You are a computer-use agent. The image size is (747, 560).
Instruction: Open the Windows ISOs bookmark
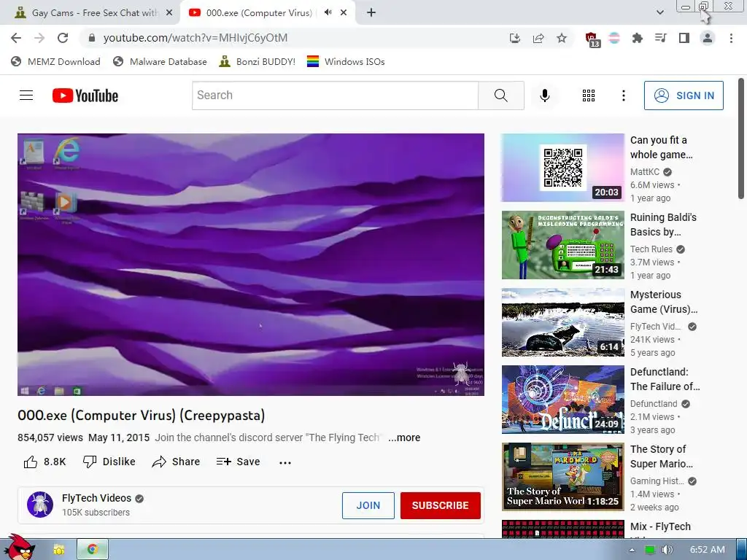(346, 61)
